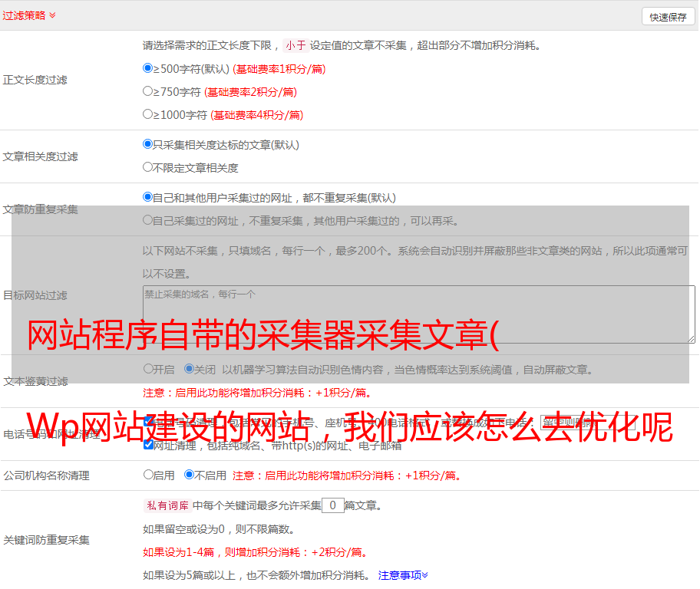Click the 小于 highlighted tag
The height and width of the screenshot is (589, 700).
pyautogui.click(x=296, y=45)
